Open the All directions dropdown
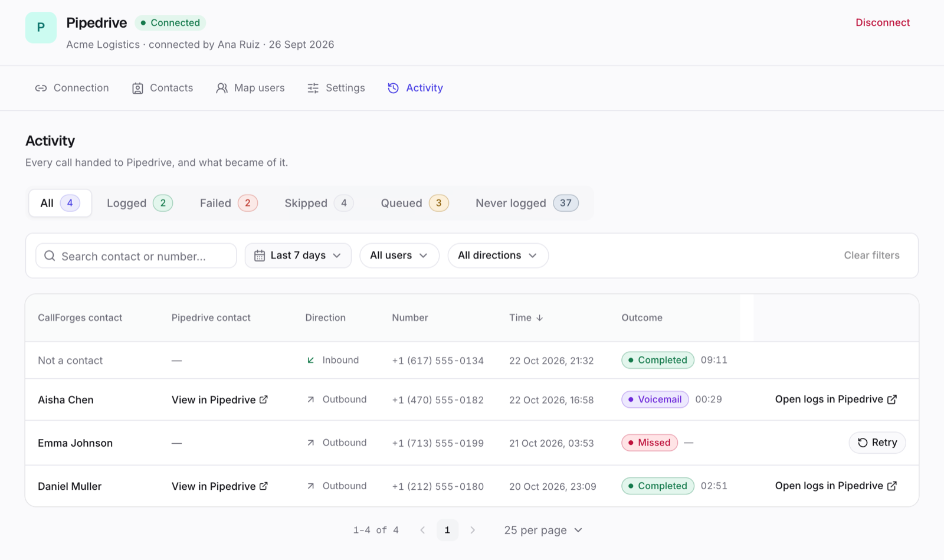This screenshot has height=560, width=944. click(x=499, y=256)
